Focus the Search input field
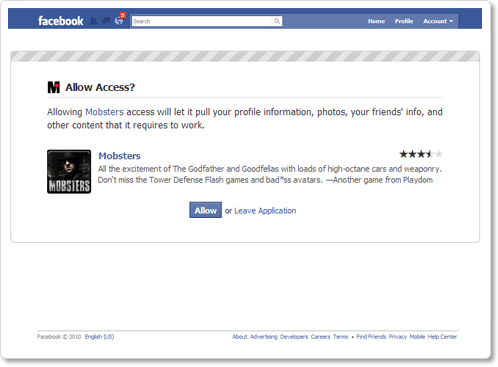 (202, 21)
